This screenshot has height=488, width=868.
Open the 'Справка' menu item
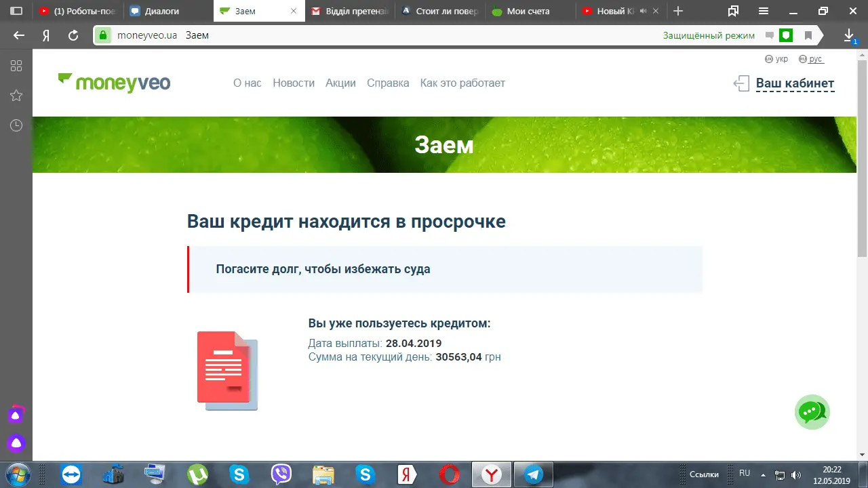(388, 83)
